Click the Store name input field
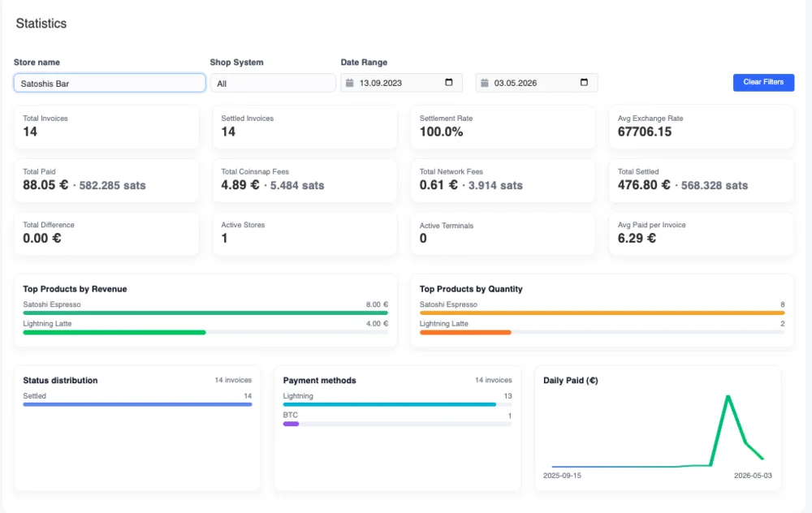Image resolution: width=812 pixels, height=513 pixels. tap(110, 83)
